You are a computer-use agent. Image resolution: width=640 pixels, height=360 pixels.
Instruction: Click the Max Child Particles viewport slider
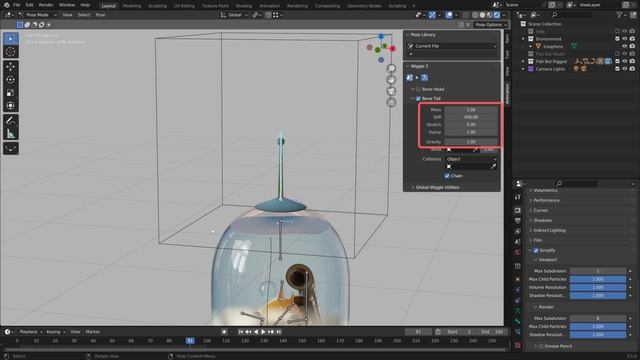(x=598, y=279)
